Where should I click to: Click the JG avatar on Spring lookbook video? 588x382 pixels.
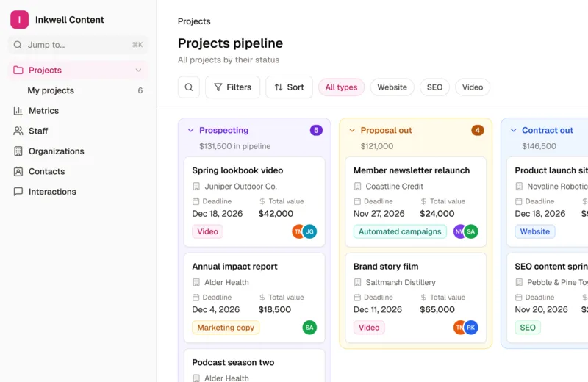tap(309, 231)
